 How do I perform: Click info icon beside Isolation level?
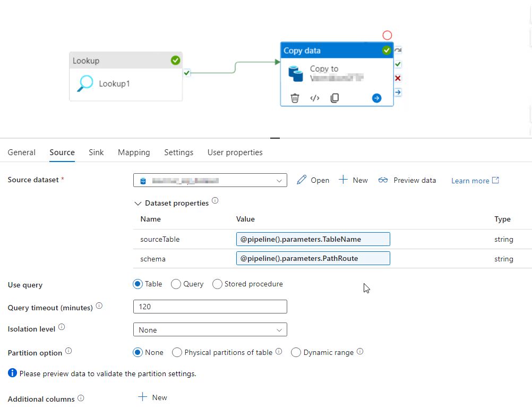pyautogui.click(x=62, y=327)
